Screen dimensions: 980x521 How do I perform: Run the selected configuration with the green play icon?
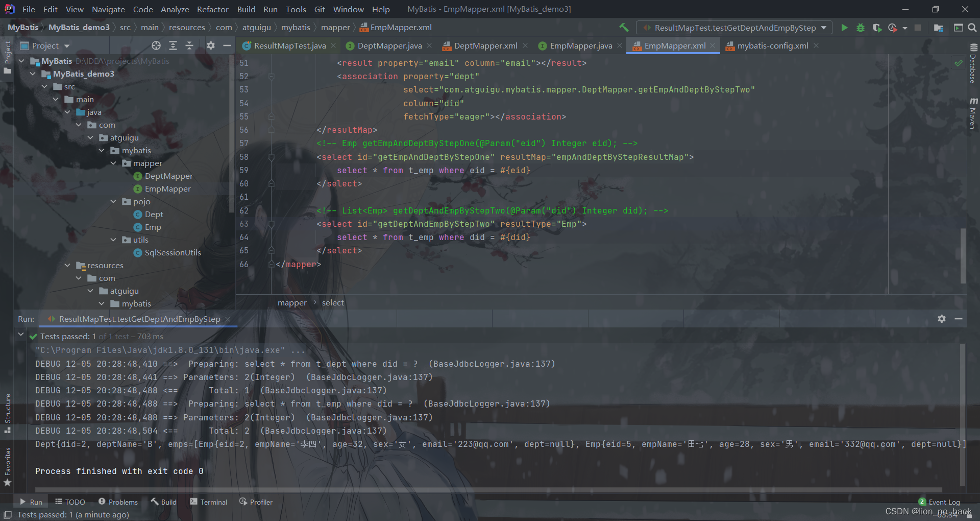pyautogui.click(x=844, y=28)
